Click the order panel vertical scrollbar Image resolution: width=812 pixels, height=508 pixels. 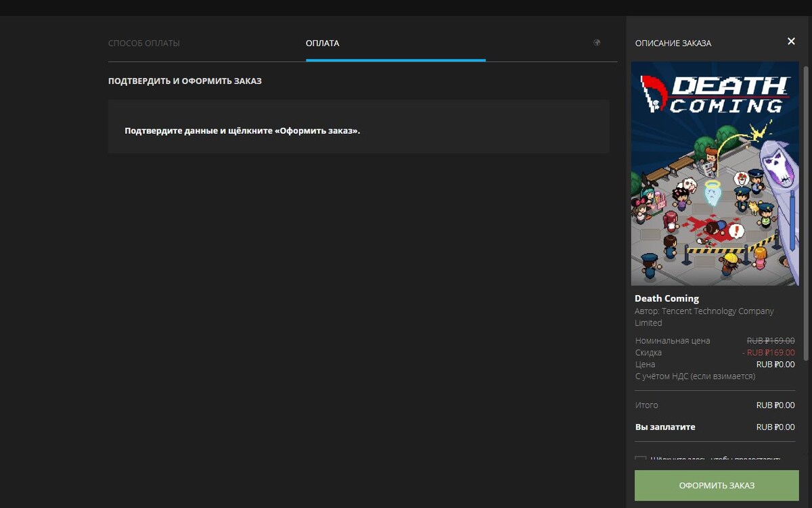coord(805,213)
